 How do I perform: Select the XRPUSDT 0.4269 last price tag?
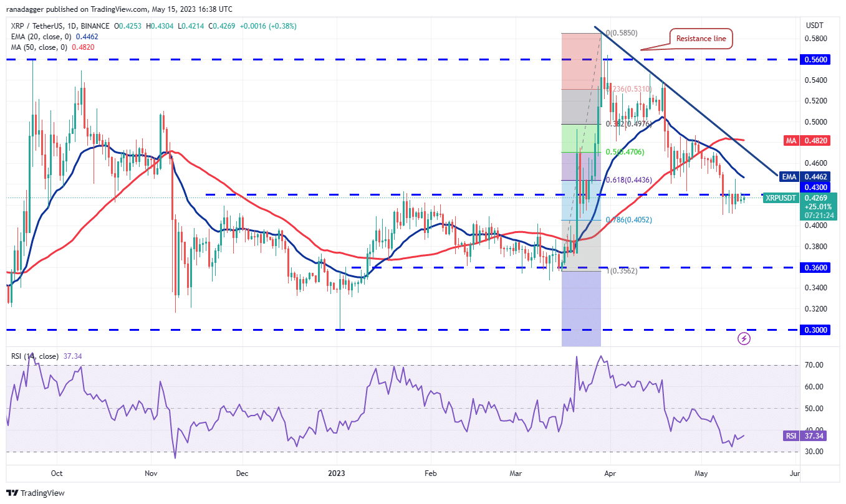[x=800, y=206]
